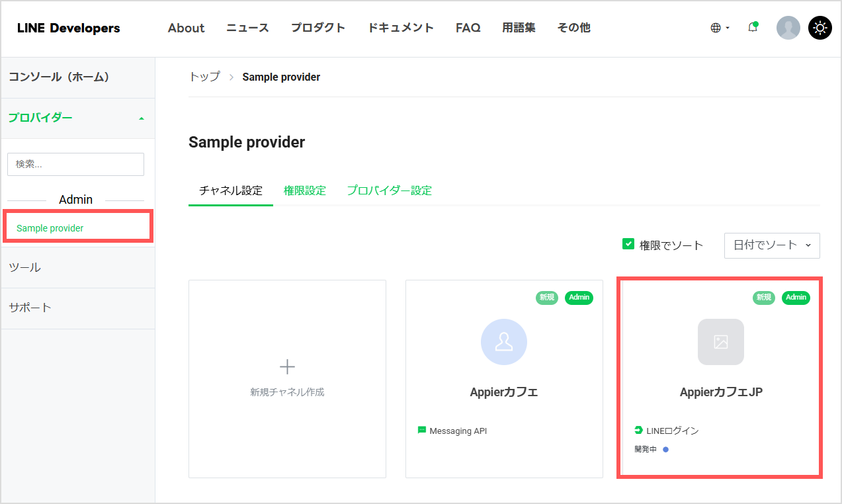Open the notifications bell

pyautogui.click(x=753, y=27)
